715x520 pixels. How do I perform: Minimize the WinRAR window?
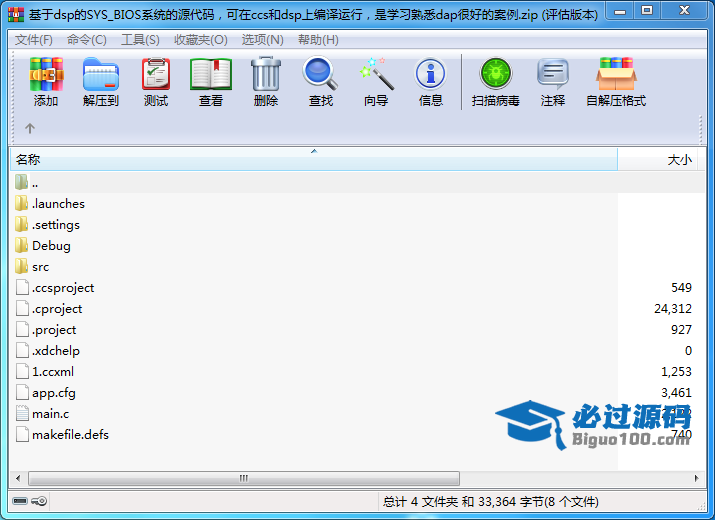click(620, 10)
